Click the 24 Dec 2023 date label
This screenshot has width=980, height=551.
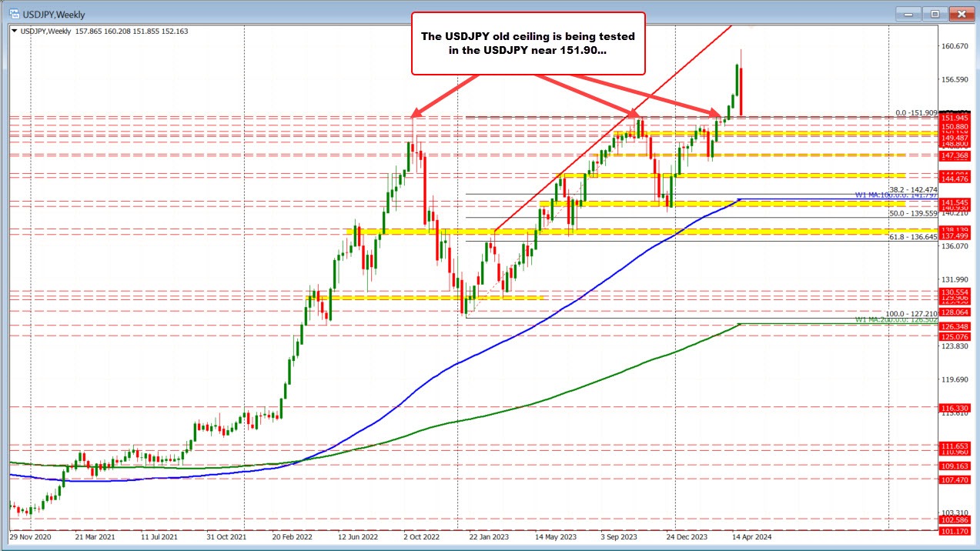(x=687, y=536)
